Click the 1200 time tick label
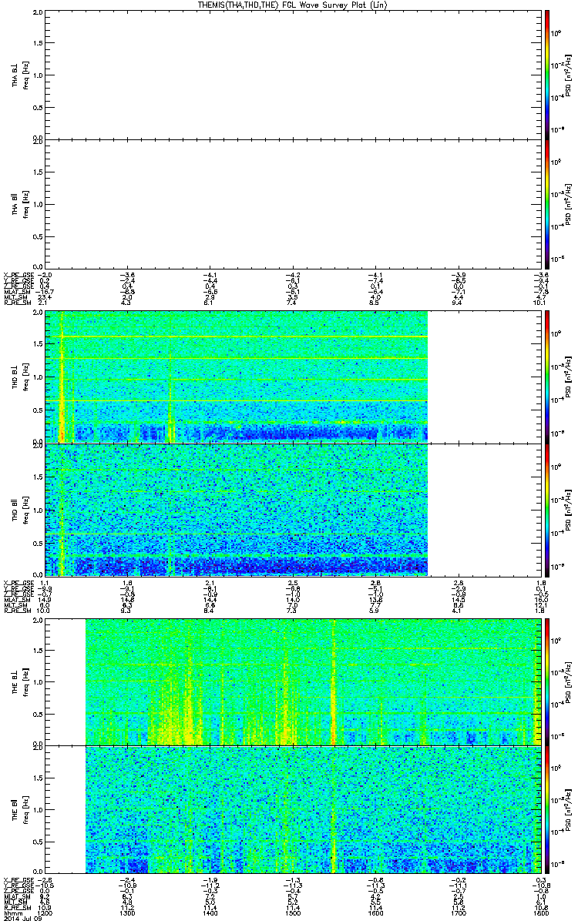 click(x=46, y=914)
